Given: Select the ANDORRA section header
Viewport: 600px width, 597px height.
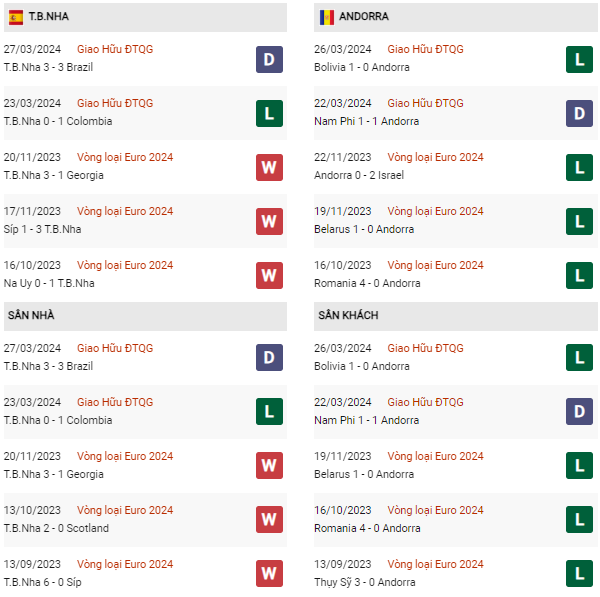Looking at the screenshot, I should click(364, 17).
